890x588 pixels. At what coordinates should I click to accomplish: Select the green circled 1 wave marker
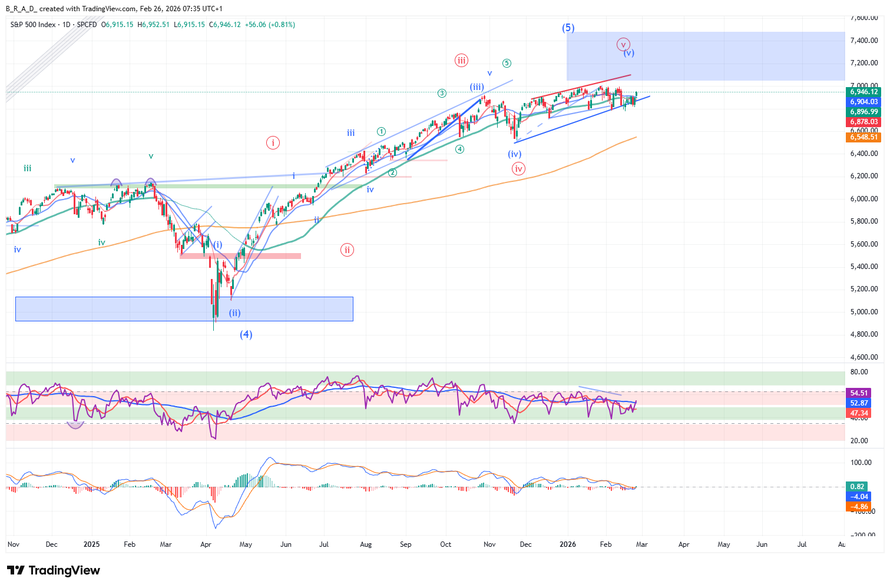click(x=382, y=132)
